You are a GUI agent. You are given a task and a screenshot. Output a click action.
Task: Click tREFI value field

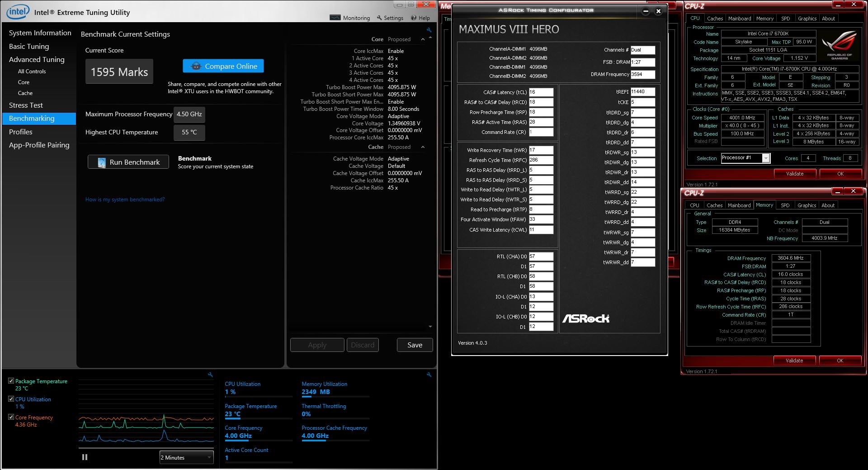point(643,91)
